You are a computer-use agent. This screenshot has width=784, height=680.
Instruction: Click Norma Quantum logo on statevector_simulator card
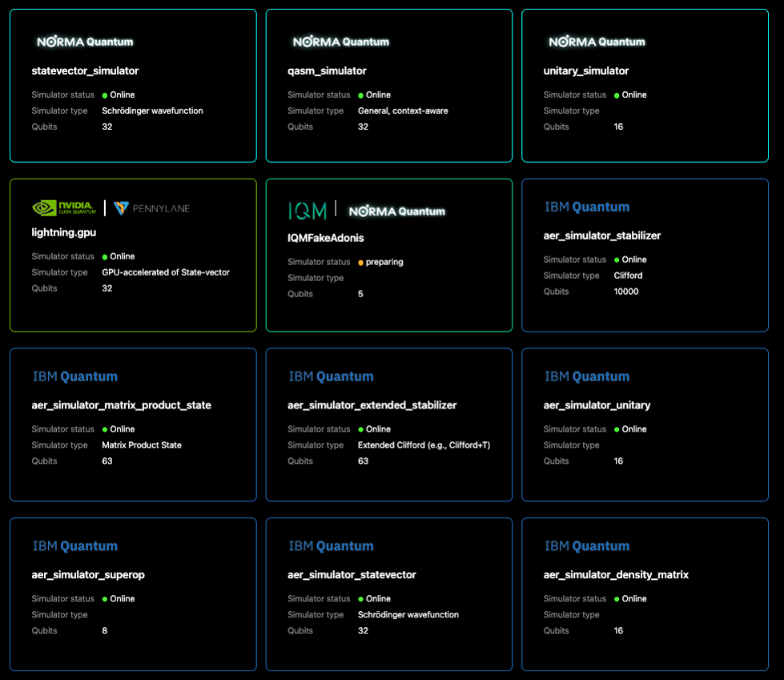click(85, 42)
